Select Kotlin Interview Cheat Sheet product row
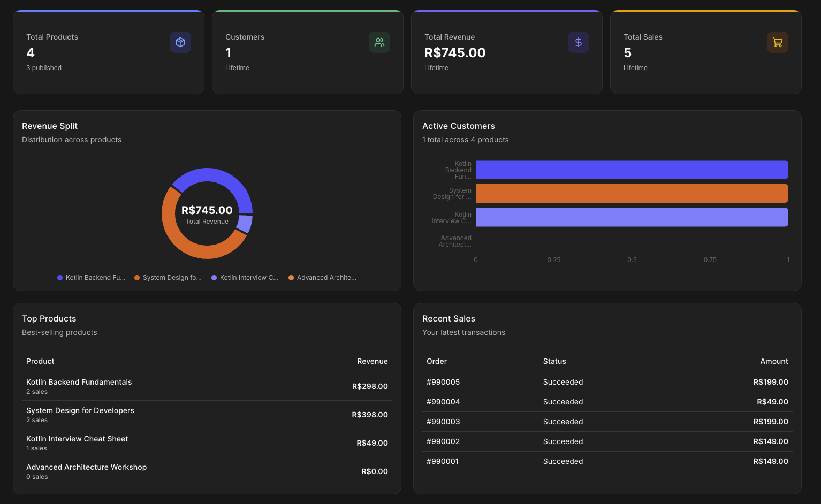 click(x=207, y=443)
